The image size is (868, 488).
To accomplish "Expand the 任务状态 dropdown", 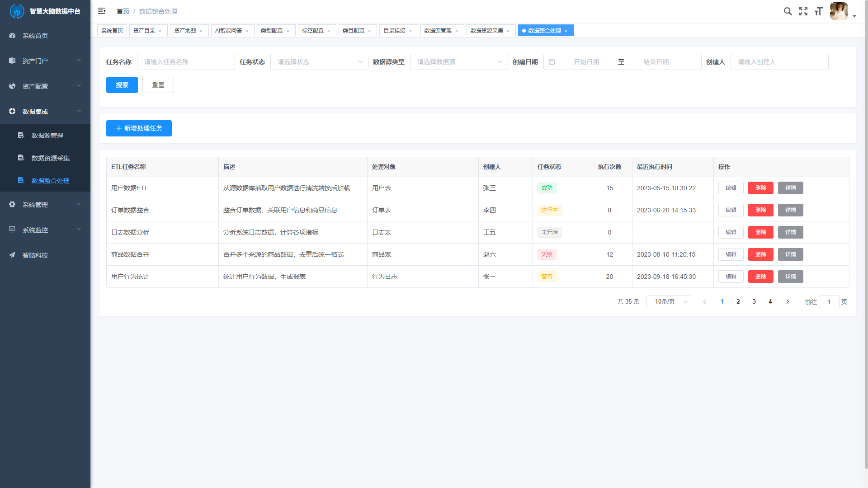I will 319,62.
